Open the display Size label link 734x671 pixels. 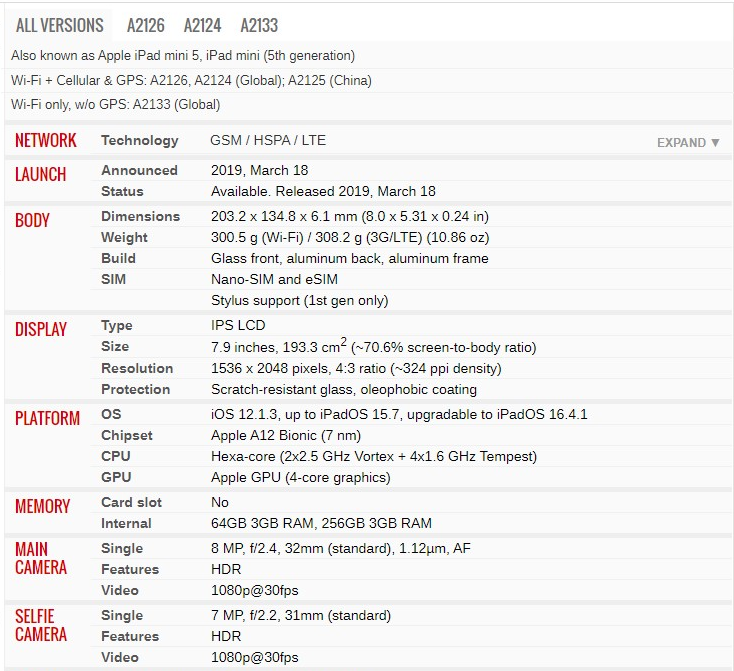pyautogui.click(x=115, y=347)
